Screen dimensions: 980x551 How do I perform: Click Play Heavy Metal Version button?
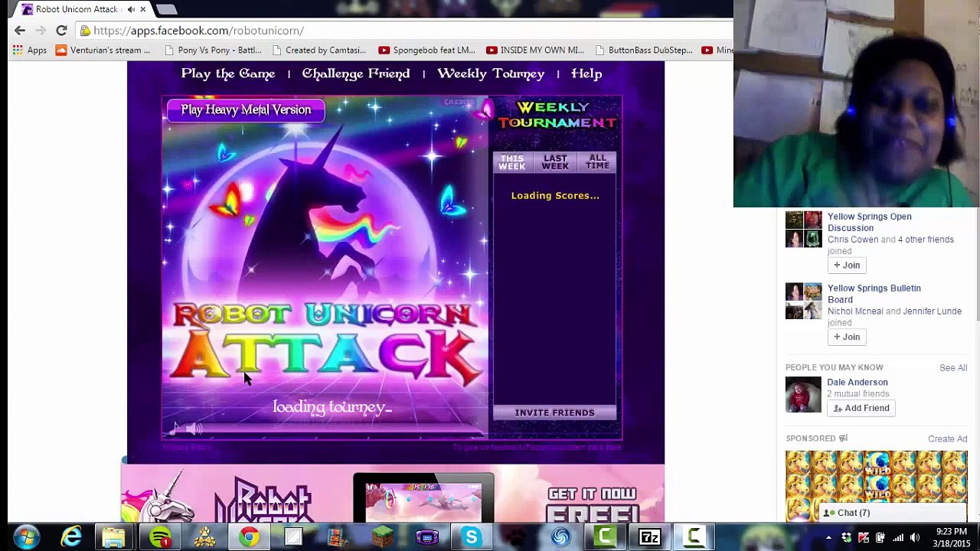(246, 109)
